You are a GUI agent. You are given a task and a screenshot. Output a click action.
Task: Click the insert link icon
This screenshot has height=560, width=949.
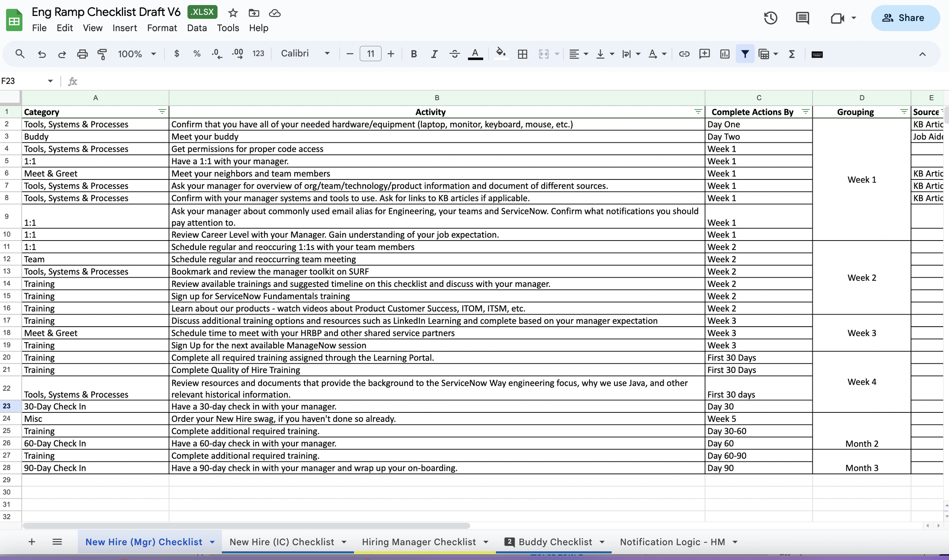pyautogui.click(x=684, y=54)
